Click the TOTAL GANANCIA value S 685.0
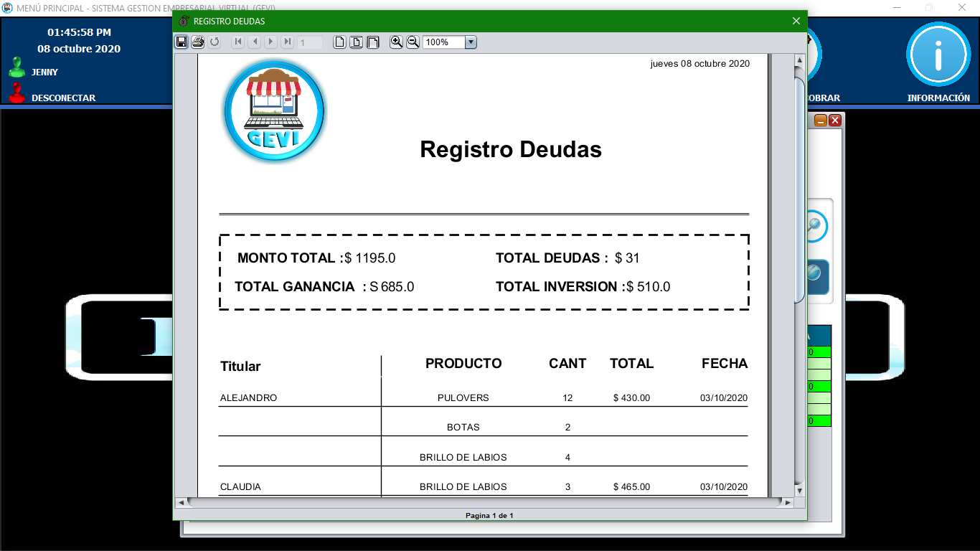Image resolution: width=980 pixels, height=551 pixels. [x=392, y=287]
